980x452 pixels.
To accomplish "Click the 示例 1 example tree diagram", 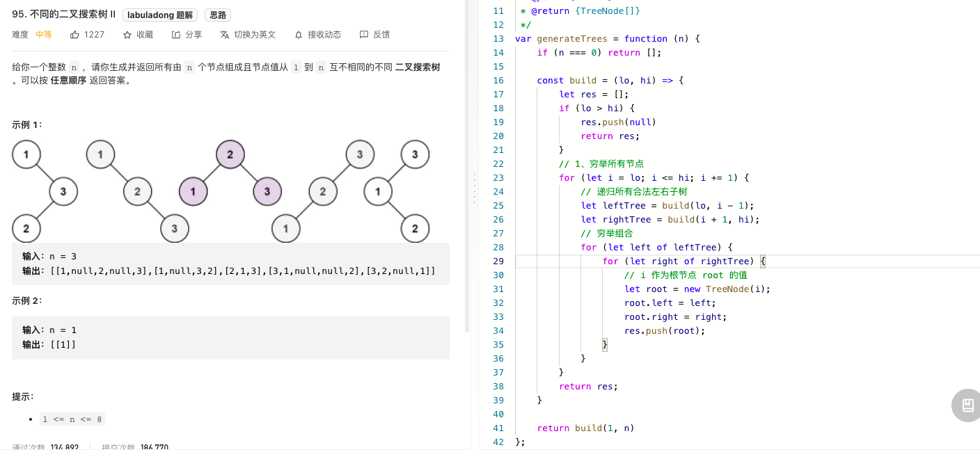I will click(x=221, y=191).
